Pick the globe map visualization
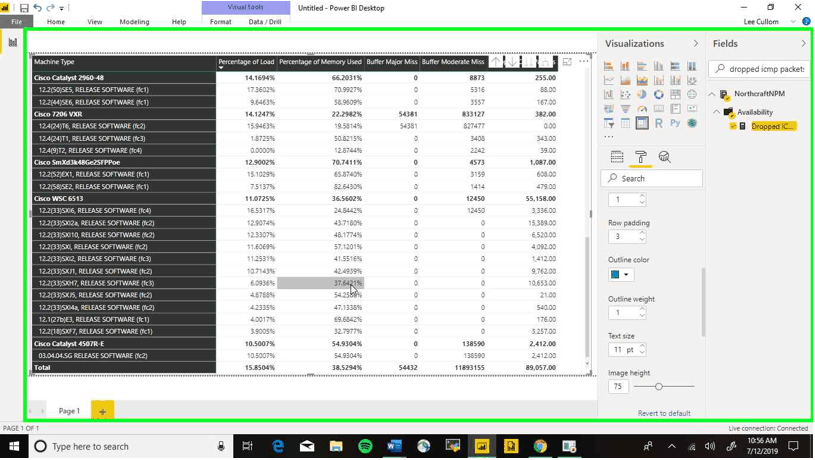This screenshot has height=460, width=815. tap(691, 95)
